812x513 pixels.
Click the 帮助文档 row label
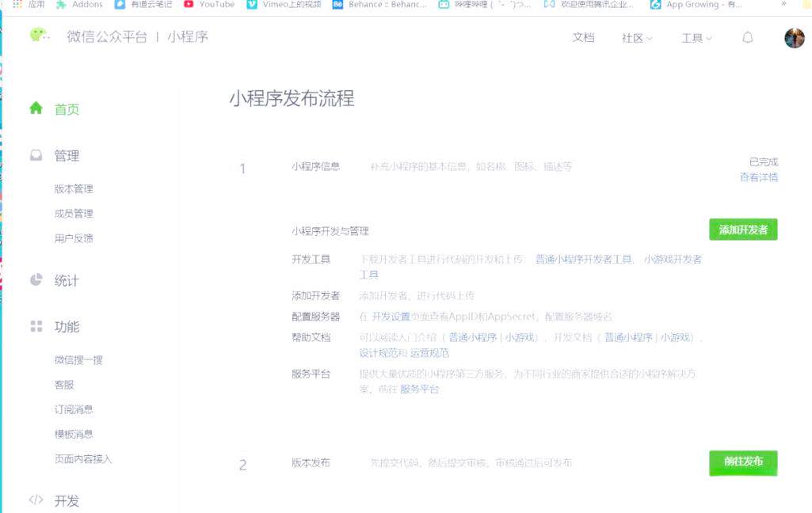click(311, 337)
